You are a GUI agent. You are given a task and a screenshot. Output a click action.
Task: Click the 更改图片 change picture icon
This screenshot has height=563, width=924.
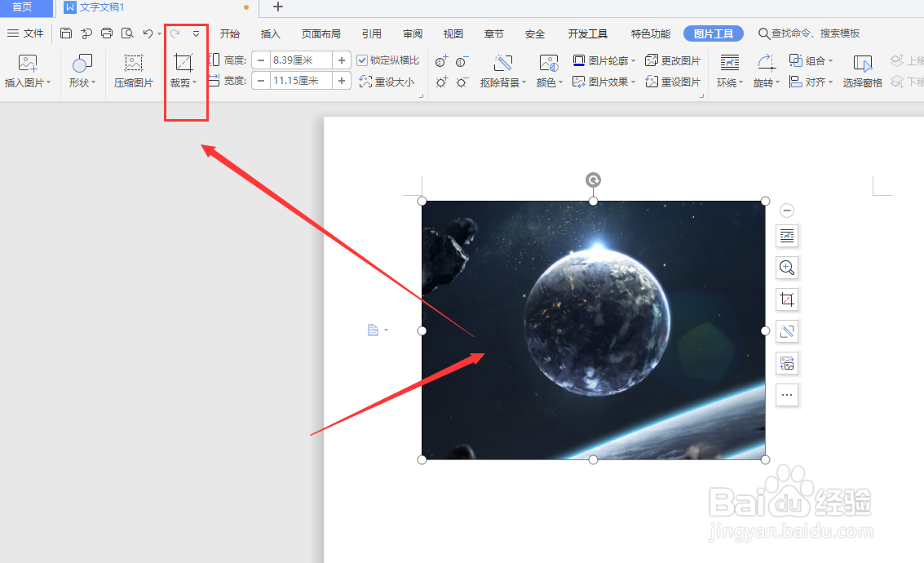pyautogui.click(x=674, y=60)
